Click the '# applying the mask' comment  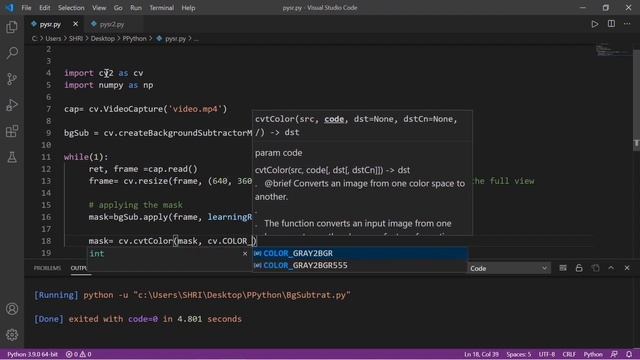click(136, 205)
